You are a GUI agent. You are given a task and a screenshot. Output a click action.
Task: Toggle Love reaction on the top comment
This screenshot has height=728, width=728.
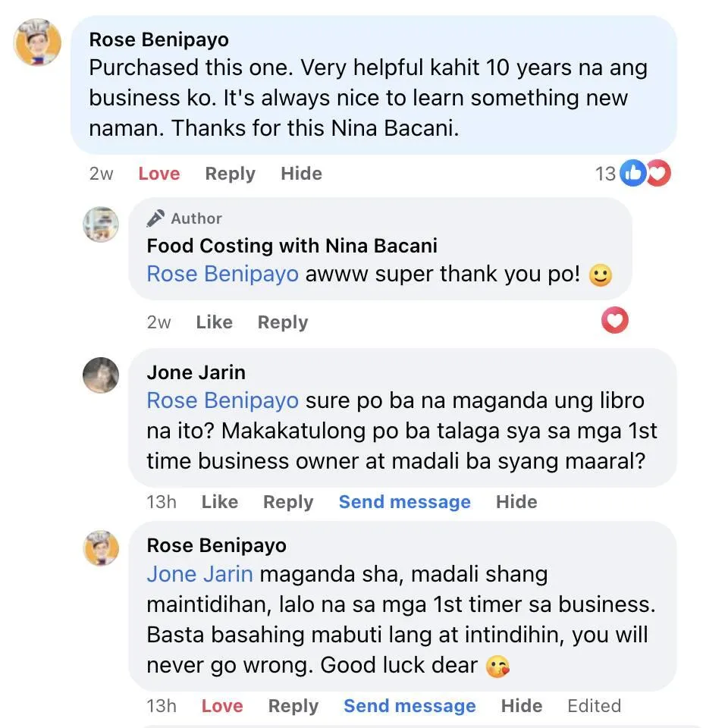[x=159, y=174]
